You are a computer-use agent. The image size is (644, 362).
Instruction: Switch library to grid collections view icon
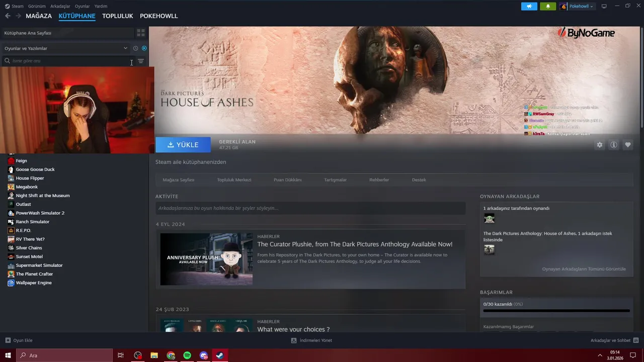[x=141, y=33]
